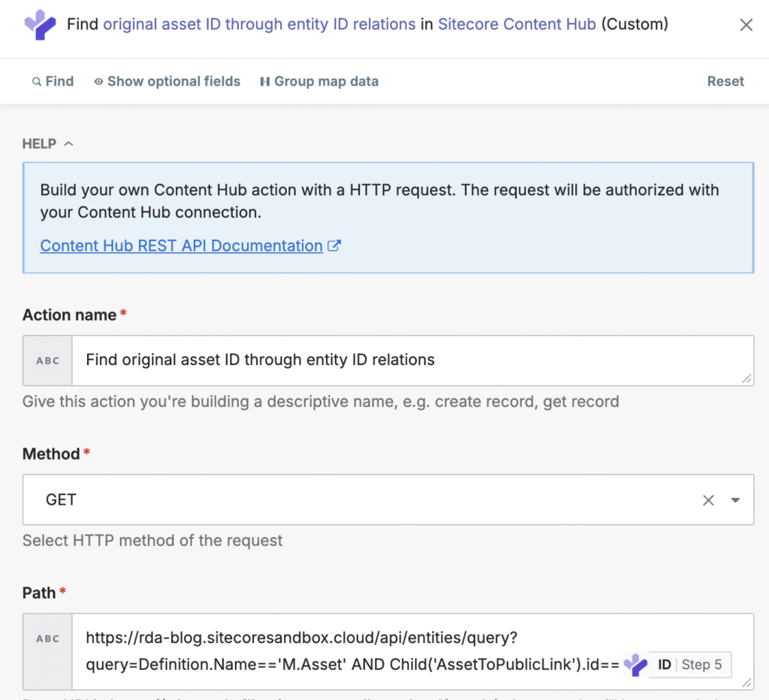Click the 'Action name' field label
Screen dimensions: 769x700
click(69, 315)
